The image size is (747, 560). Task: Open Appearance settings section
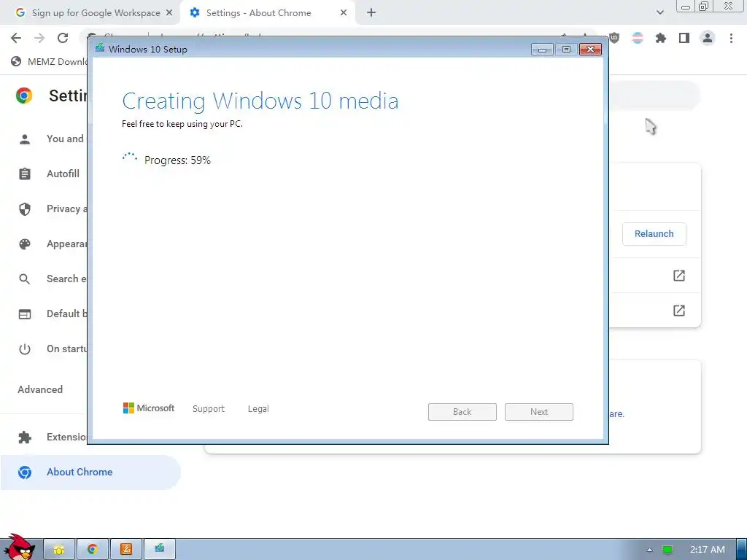tap(53, 244)
